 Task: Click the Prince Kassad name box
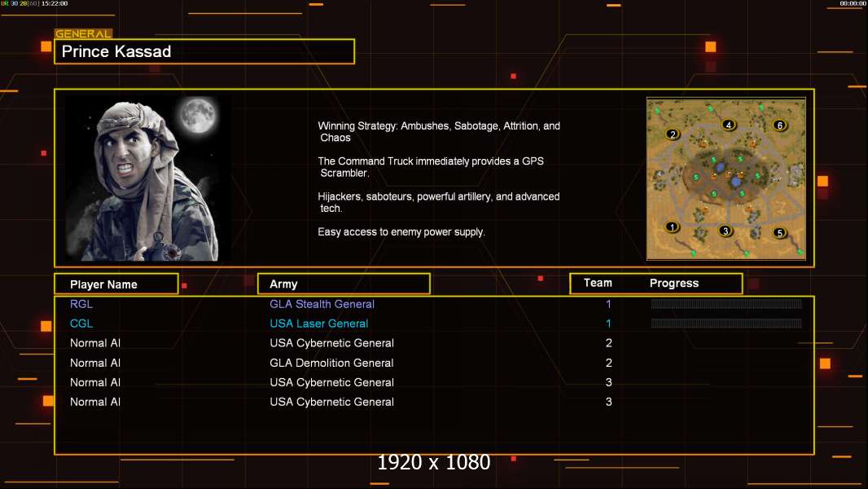pos(204,51)
